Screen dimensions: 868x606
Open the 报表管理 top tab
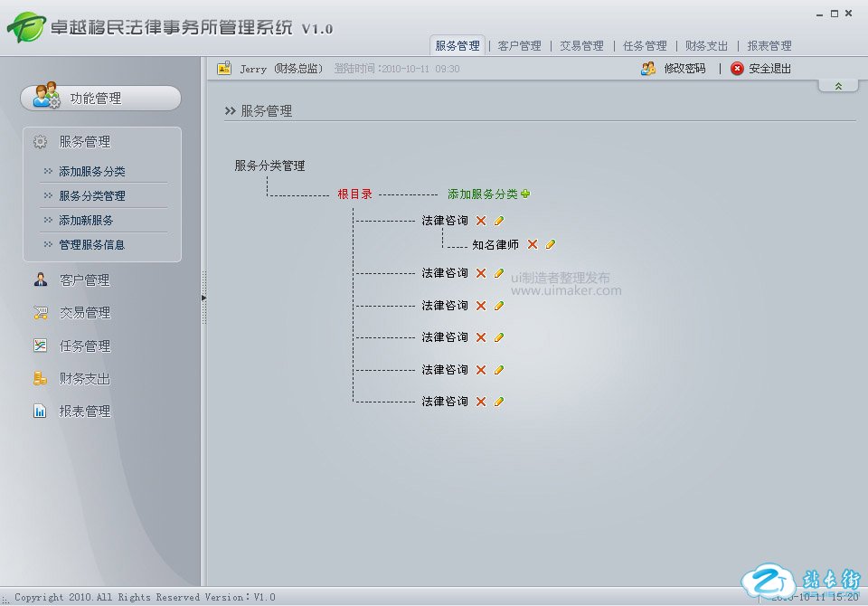[769, 46]
